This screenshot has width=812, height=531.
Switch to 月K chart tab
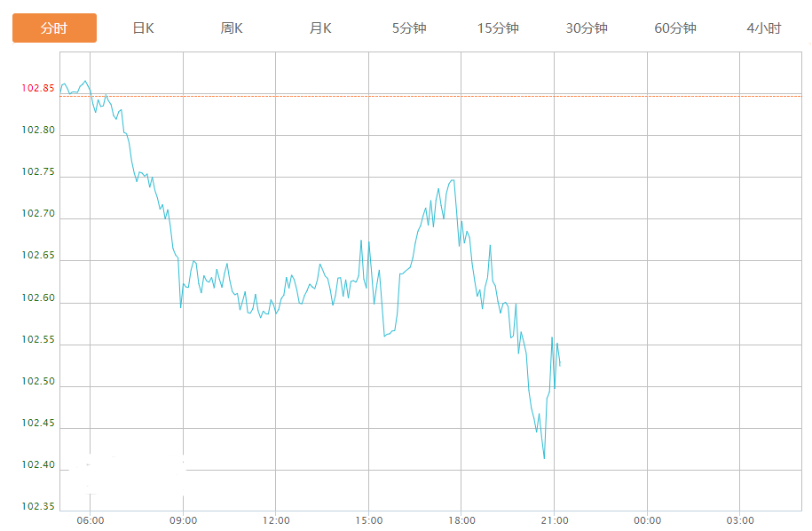coord(320,28)
